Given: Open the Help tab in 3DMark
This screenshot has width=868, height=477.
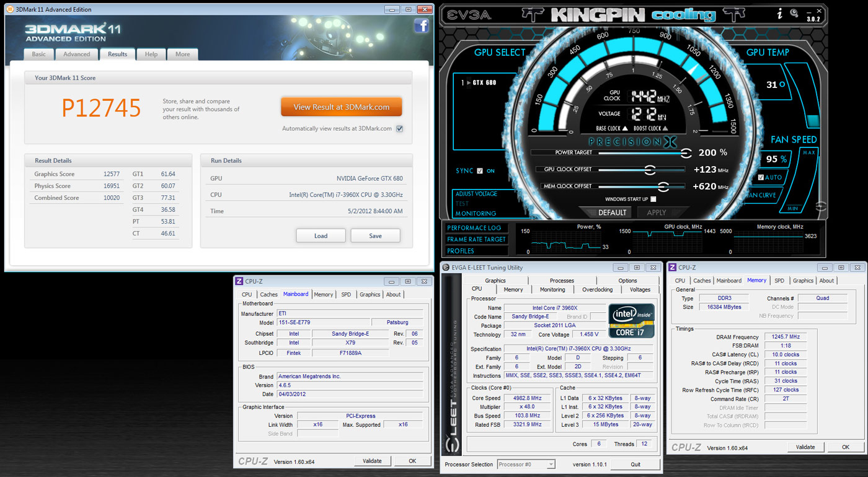Looking at the screenshot, I should [x=151, y=55].
